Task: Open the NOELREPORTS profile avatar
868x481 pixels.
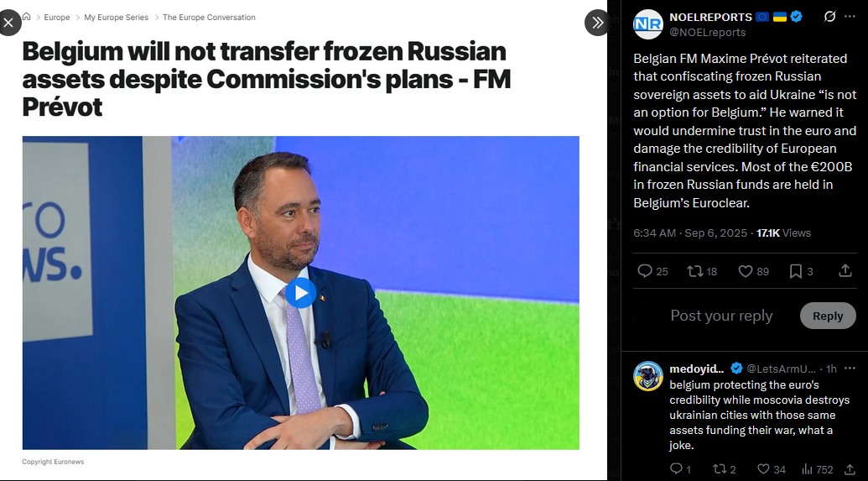Action: click(x=647, y=24)
